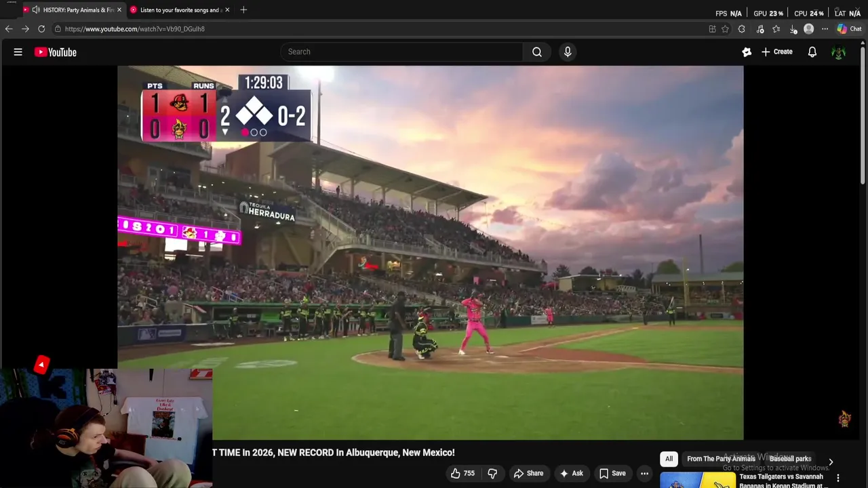Like the video with thumbs up
The height and width of the screenshot is (488, 868).
click(x=462, y=473)
